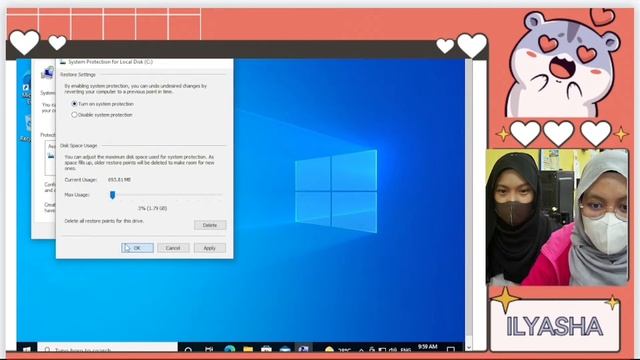Click the drive icon in dialog title bar
The image size is (640, 360).
[x=63, y=62]
